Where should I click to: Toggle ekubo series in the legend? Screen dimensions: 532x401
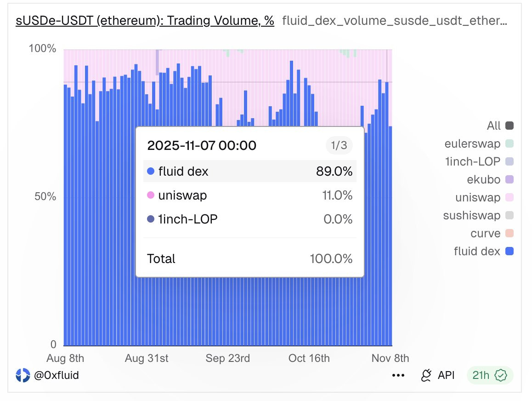490,179
